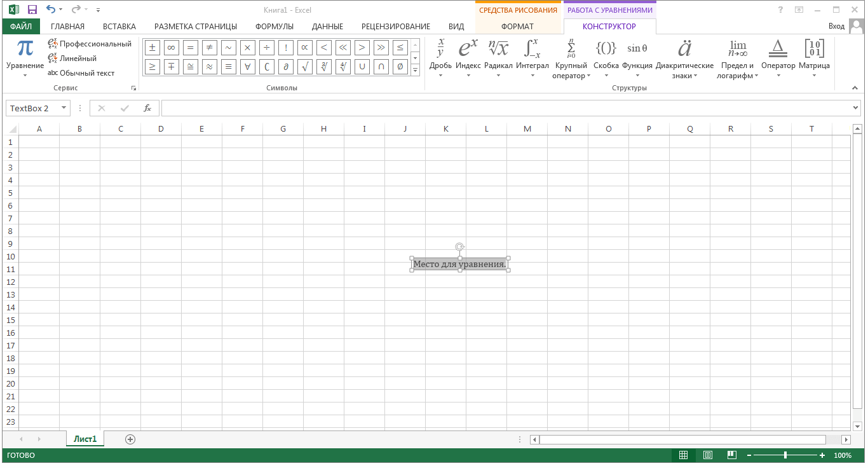Open the Крупный оператор dropdown
The height and width of the screenshot is (468, 868).
[x=572, y=58]
